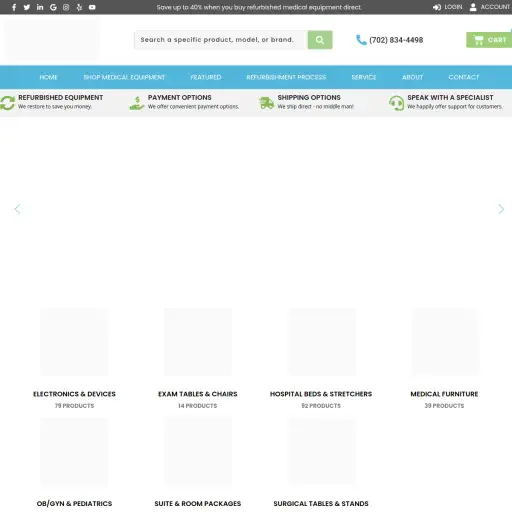Open the Yelp social icon
The width and height of the screenshot is (512, 512).
(x=79, y=7)
